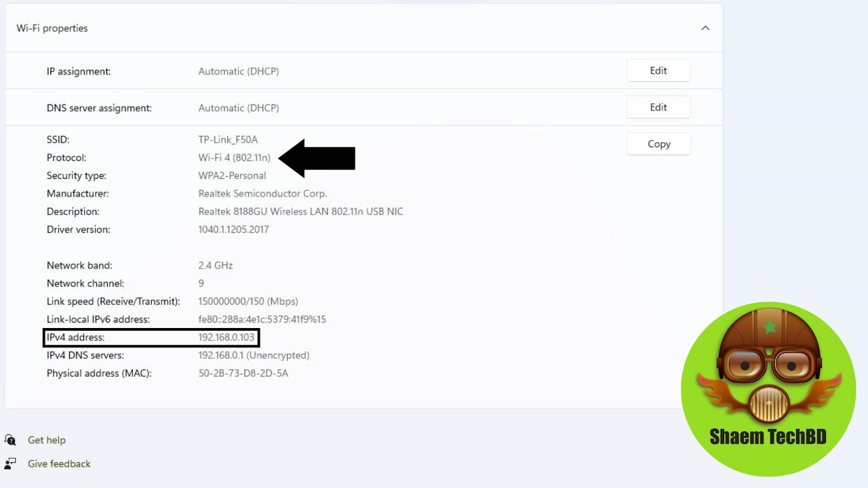
Task: Open the Give feedback link
Action: click(59, 464)
